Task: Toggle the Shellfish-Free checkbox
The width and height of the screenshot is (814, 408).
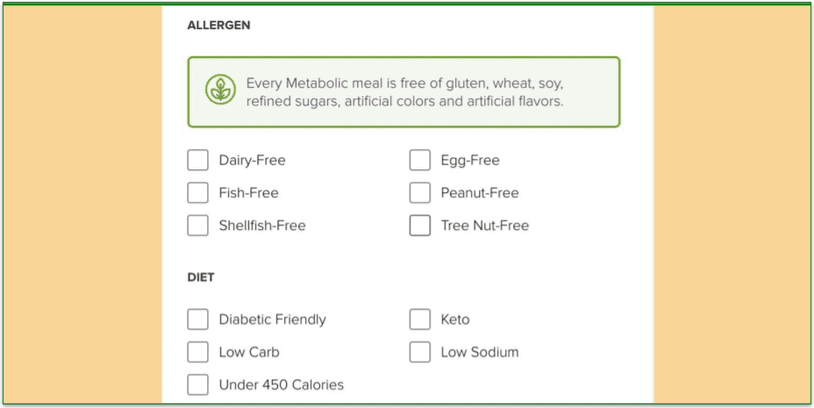Action: [198, 225]
